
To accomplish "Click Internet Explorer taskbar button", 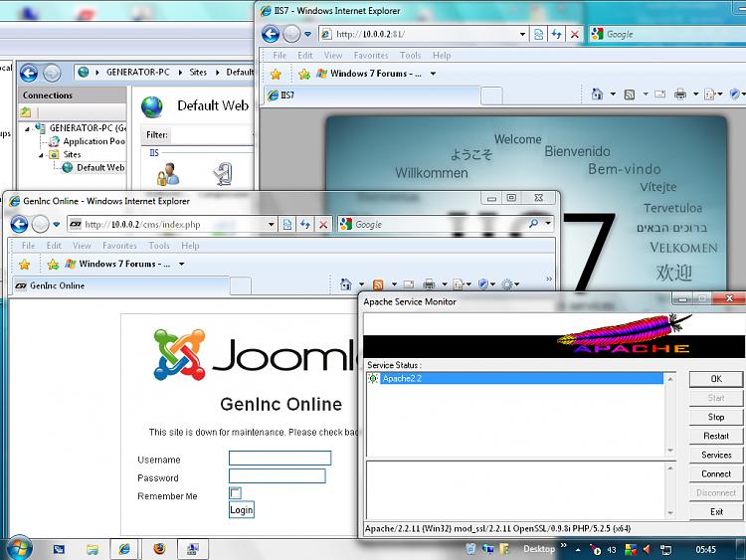I will tap(124, 549).
